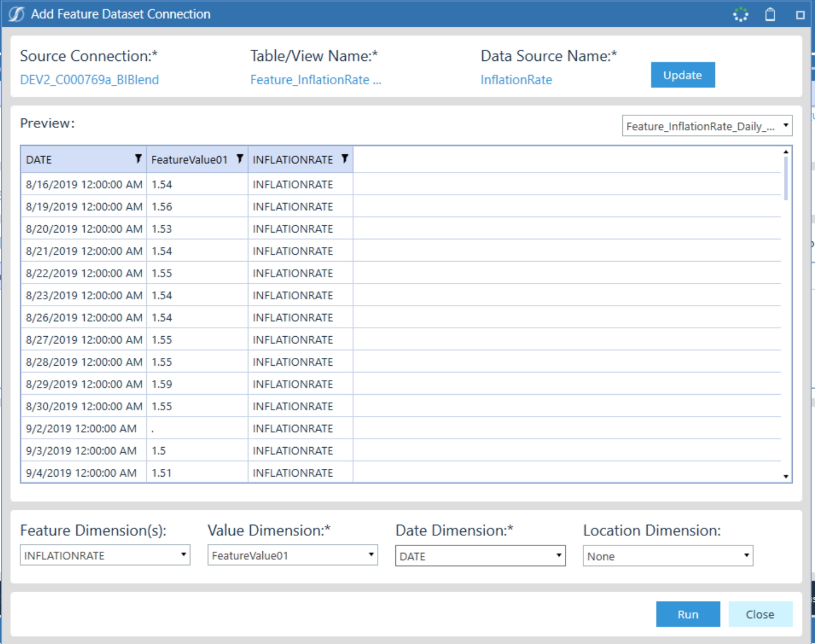Image resolution: width=815 pixels, height=644 pixels.
Task: Click the InflationRate data source name link
Action: point(516,80)
